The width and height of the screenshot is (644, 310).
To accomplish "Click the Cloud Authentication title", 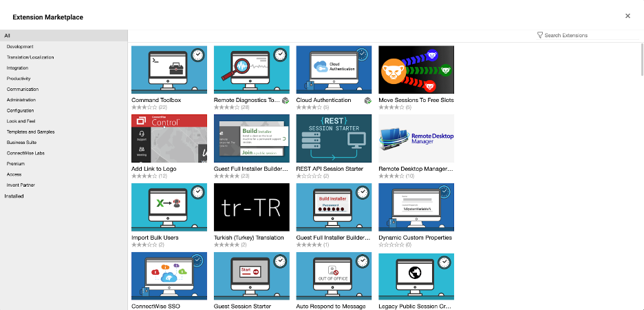I will [x=323, y=101].
